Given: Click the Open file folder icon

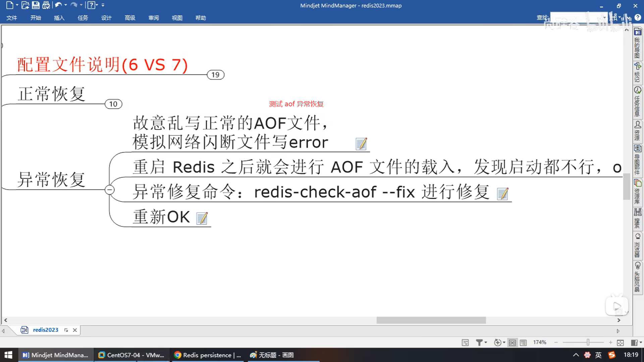Looking at the screenshot, I should click(25, 5).
